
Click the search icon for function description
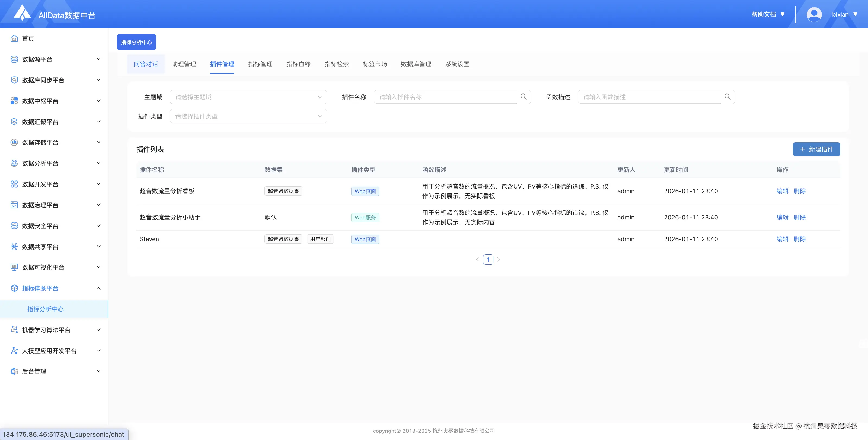pyautogui.click(x=727, y=97)
